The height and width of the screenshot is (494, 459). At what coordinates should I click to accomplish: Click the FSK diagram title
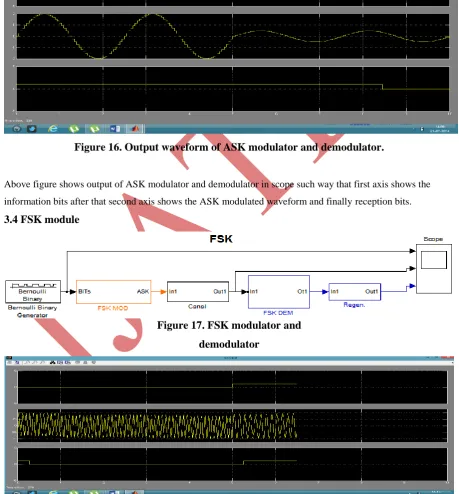[221, 239]
